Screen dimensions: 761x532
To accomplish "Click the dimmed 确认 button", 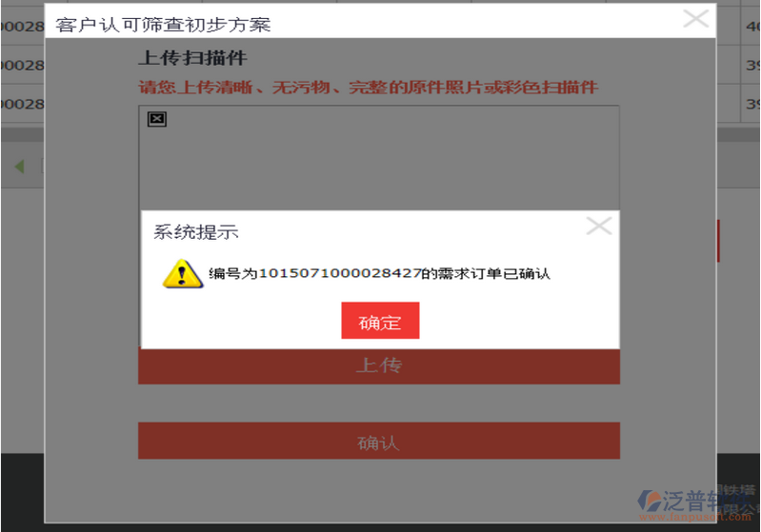I will [x=378, y=441].
